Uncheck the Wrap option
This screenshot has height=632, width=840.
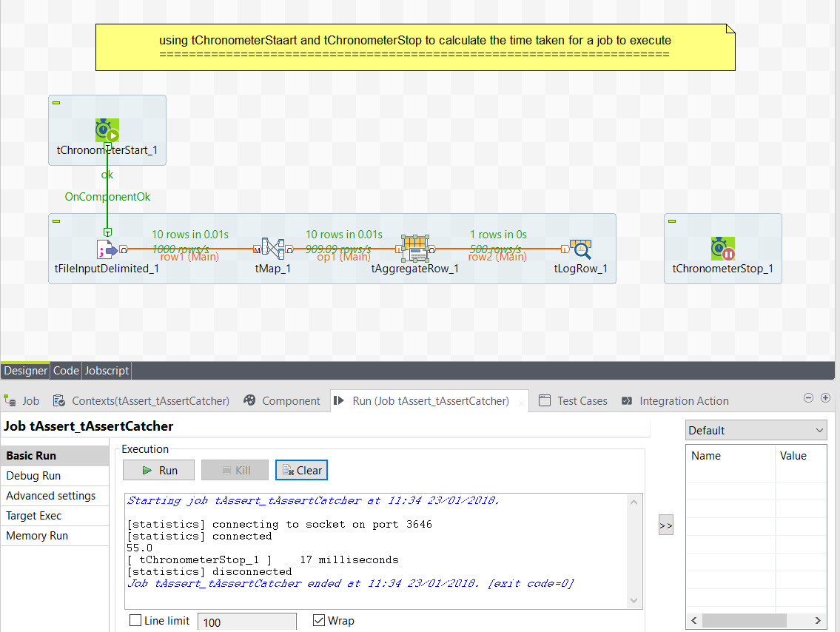click(x=318, y=620)
